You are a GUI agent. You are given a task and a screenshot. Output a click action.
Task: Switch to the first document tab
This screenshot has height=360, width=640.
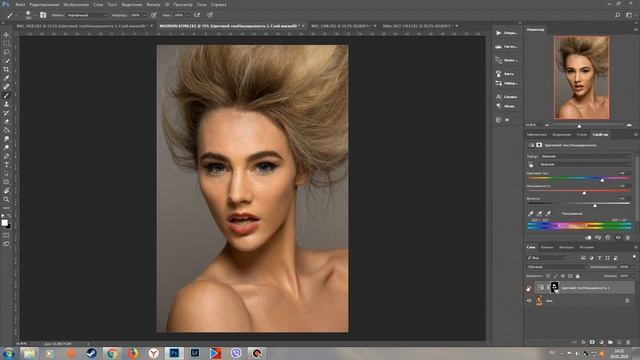[x=83, y=26]
